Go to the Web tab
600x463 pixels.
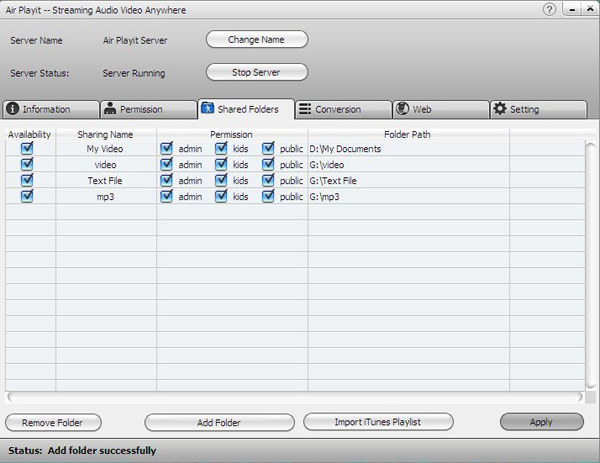441,109
